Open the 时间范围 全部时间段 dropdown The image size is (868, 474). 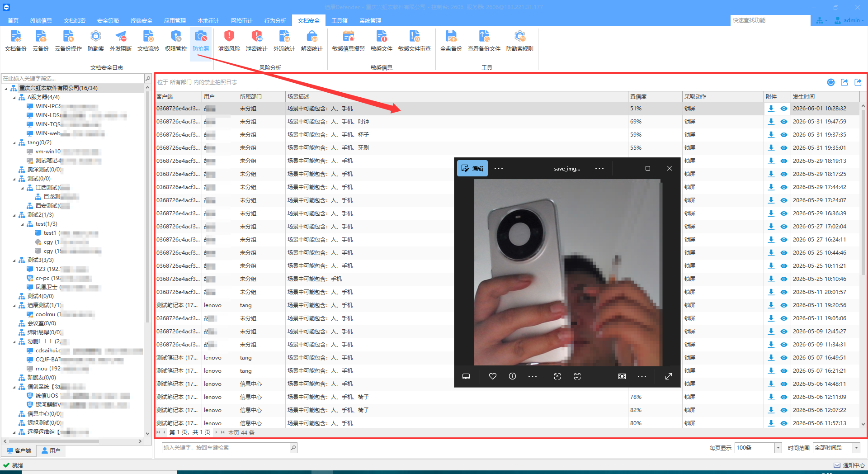(856, 448)
